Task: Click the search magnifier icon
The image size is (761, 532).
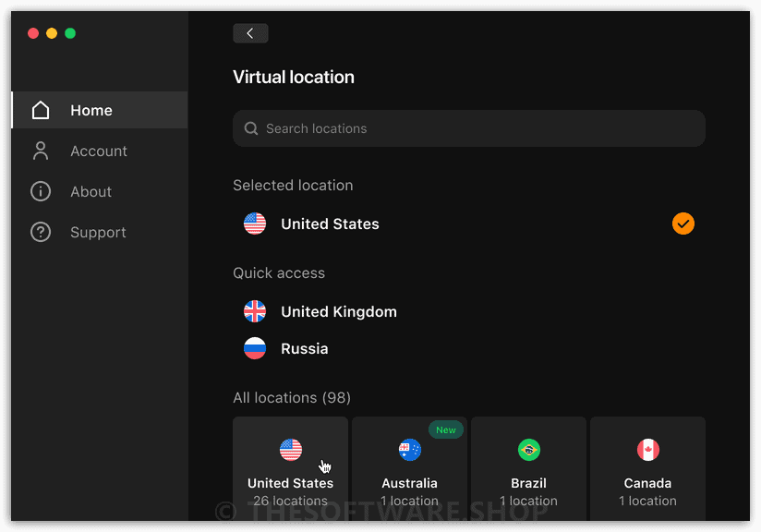Action: tap(251, 128)
